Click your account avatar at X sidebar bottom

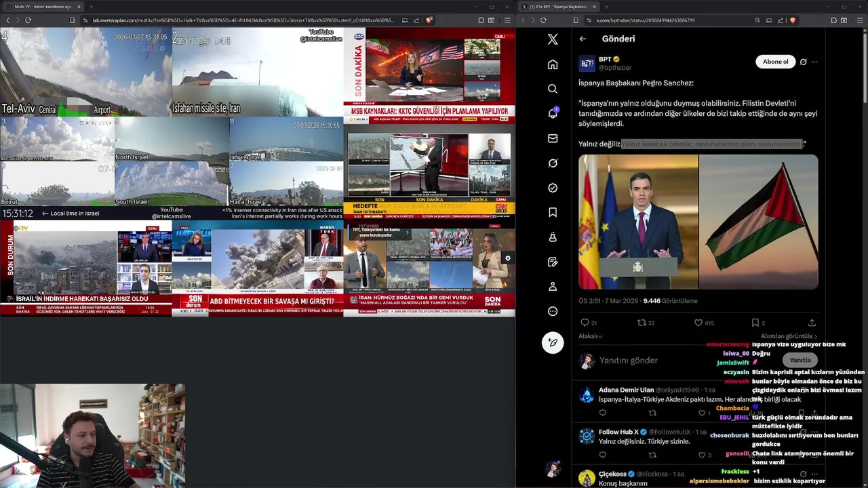click(553, 469)
